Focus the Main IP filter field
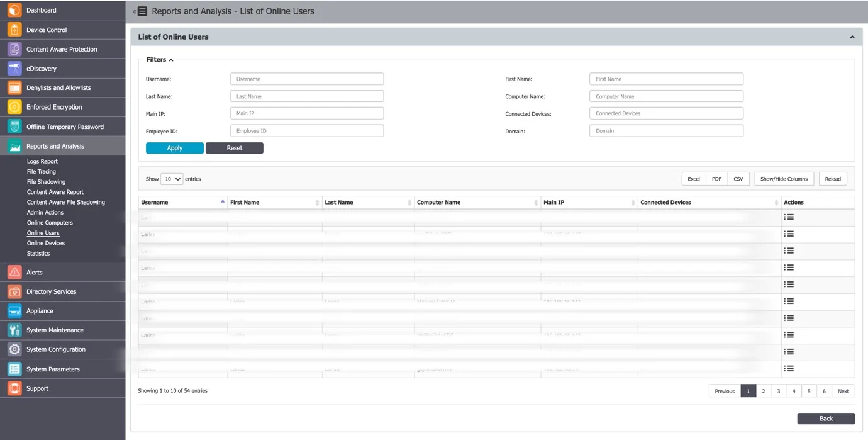The image size is (868, 440). click(x=307, y=113)
